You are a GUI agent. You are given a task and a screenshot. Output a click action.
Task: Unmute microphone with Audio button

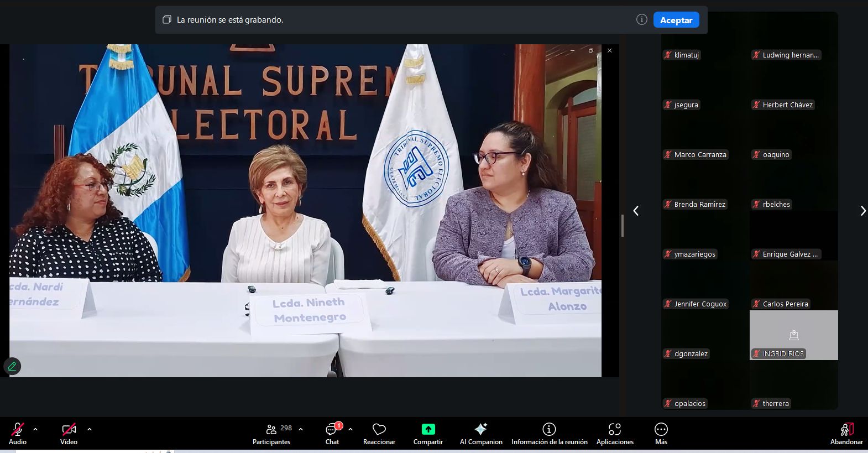tap(17, 430)
